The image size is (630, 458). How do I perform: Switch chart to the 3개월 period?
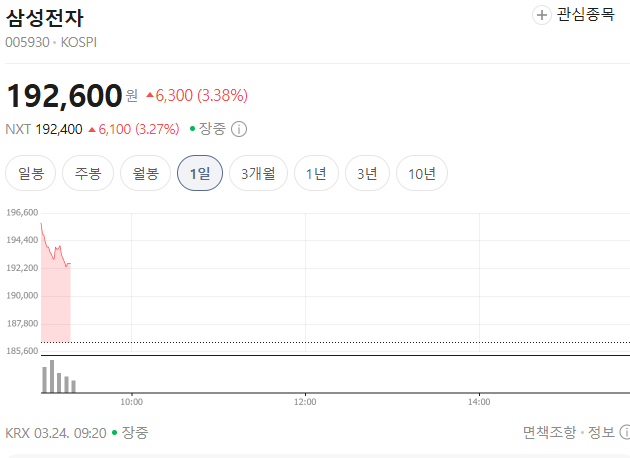coord(258,174)
